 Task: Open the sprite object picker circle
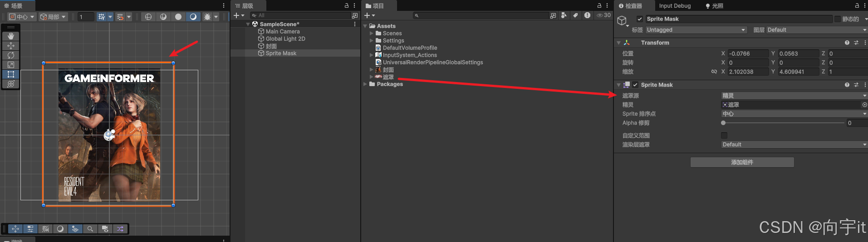865,105
